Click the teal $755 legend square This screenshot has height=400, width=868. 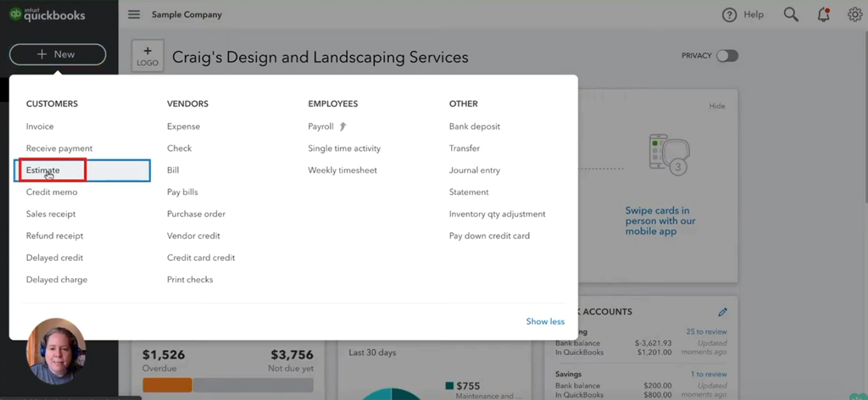pos(449,386)
